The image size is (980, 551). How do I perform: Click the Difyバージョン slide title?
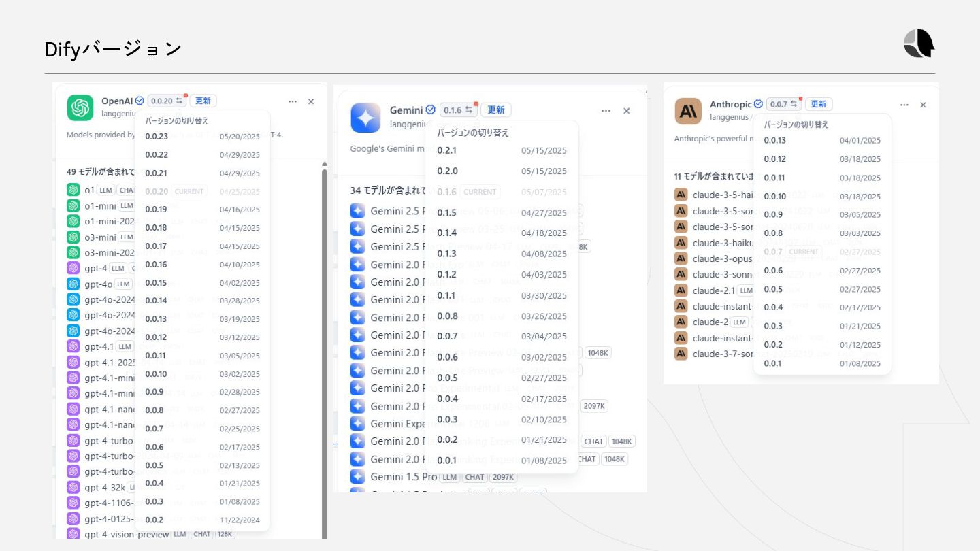(113, 49)
